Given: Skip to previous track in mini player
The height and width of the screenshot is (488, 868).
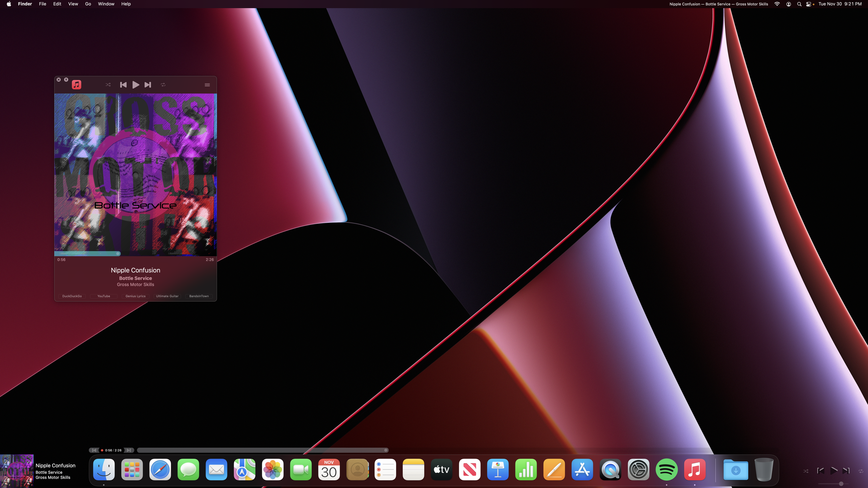Looking at the screenshot, I should click(x=123, y=85).
